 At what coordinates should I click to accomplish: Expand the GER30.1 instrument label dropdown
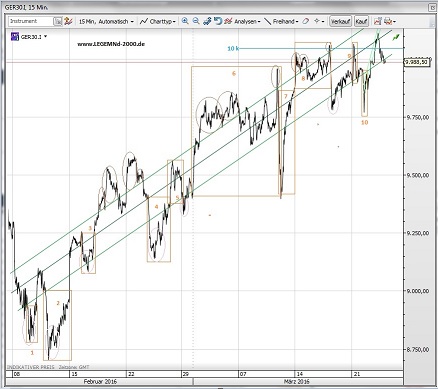pos(45,37)
